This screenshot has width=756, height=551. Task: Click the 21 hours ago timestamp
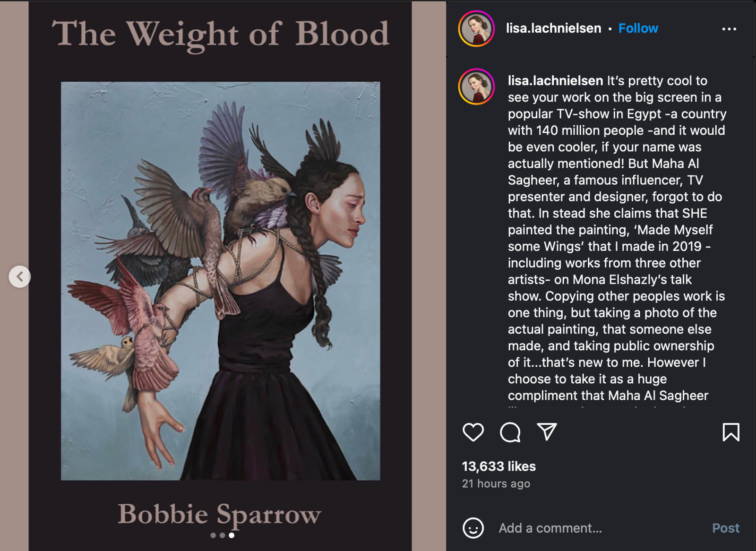496,483
